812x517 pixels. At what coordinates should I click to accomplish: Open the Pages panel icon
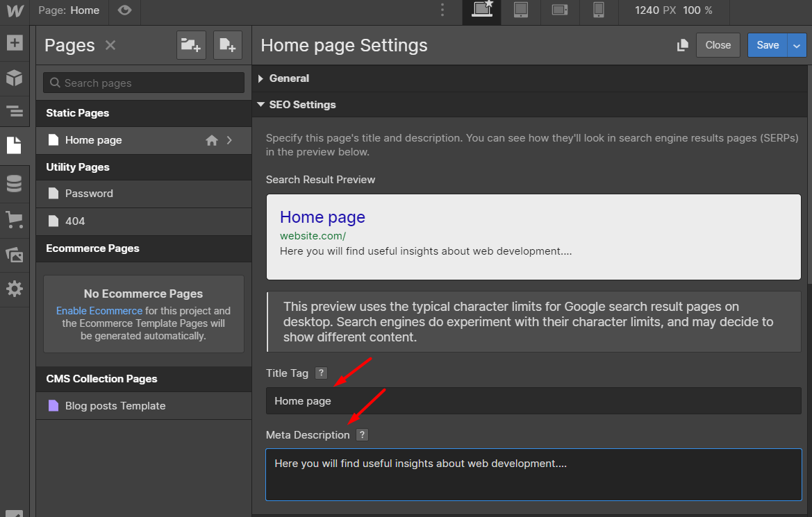(x=15, y=146)
